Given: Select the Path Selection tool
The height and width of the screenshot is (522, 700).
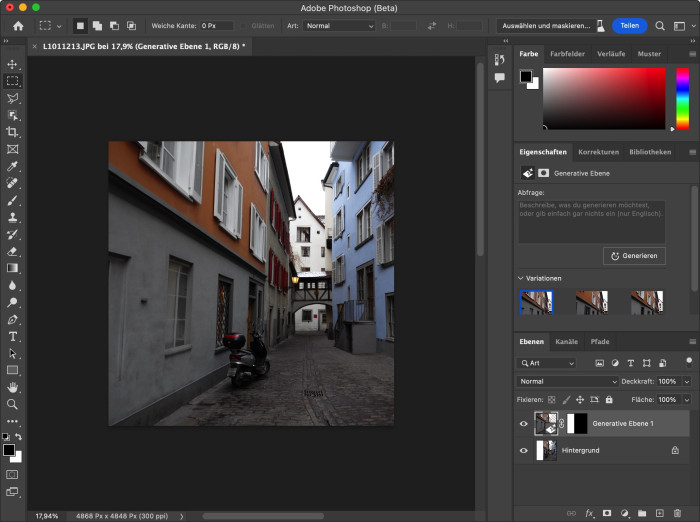Looking at the screenshot, I should tap(12, 354).
